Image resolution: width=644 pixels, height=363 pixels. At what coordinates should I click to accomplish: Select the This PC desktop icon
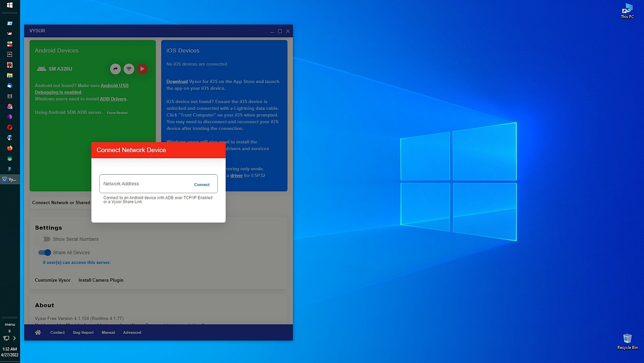click(627, 11)
